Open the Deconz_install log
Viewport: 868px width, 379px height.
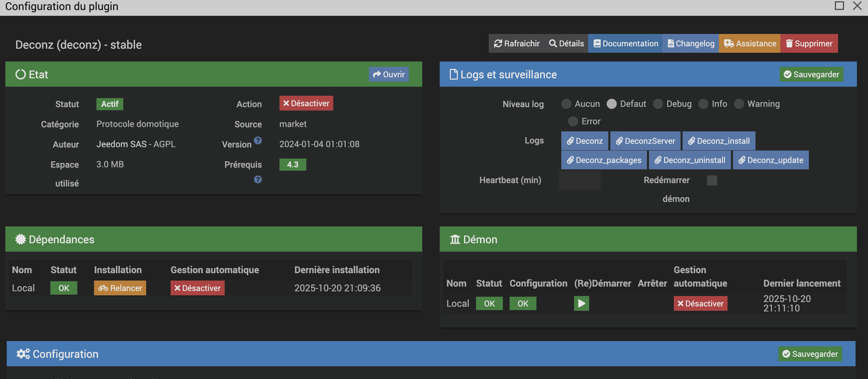tap(719, 141)
